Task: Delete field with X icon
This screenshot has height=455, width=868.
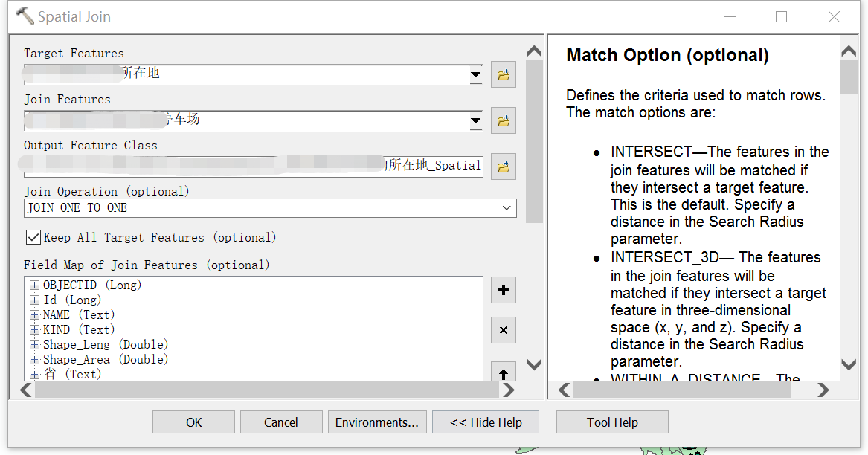Action: click(x=504, y=330)
